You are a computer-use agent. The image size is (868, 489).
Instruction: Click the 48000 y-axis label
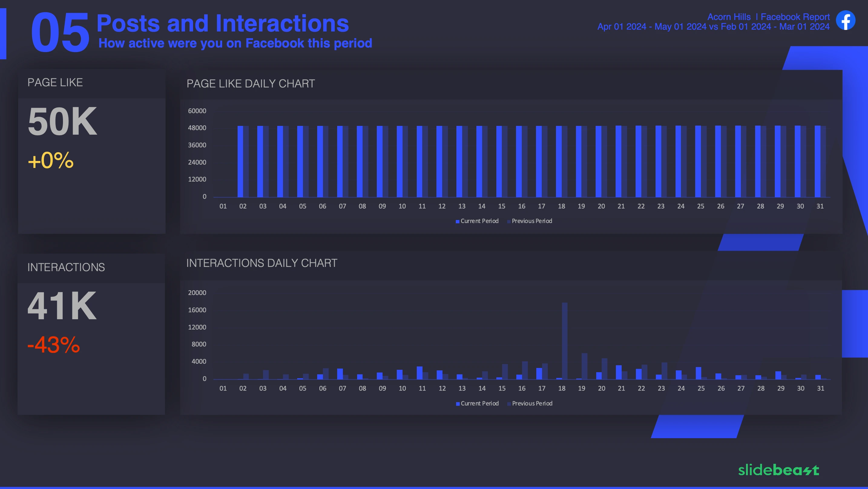197,128
